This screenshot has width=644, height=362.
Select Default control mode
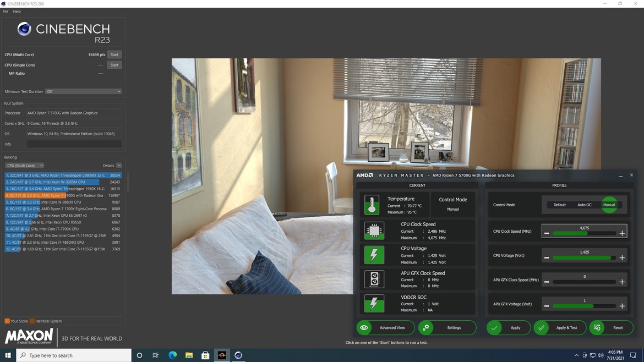pos(559,205)
